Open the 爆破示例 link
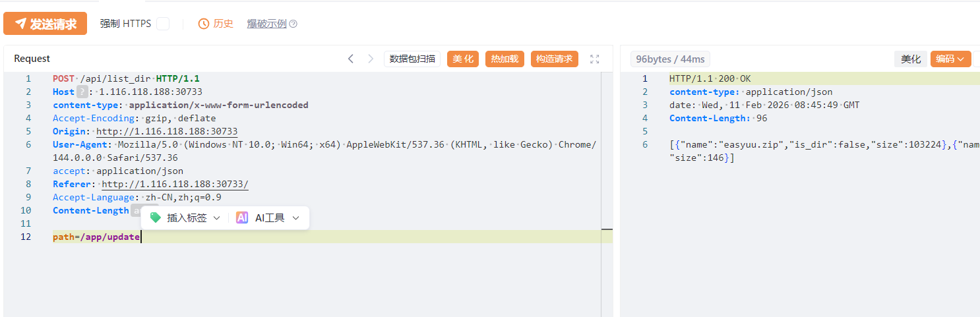980x317 pixels. (266, 24)
